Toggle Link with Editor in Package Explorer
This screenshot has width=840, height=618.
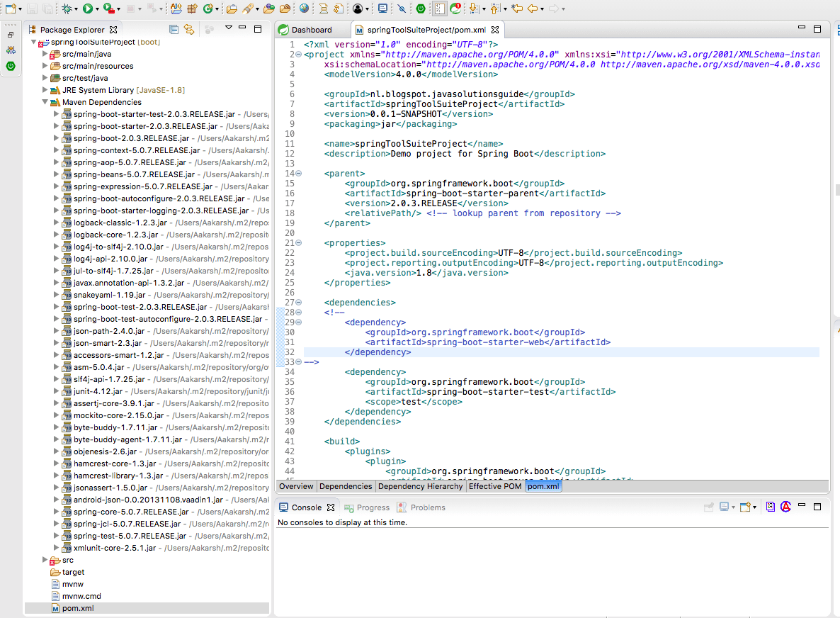pyautogui.click(x=189, y=30)
